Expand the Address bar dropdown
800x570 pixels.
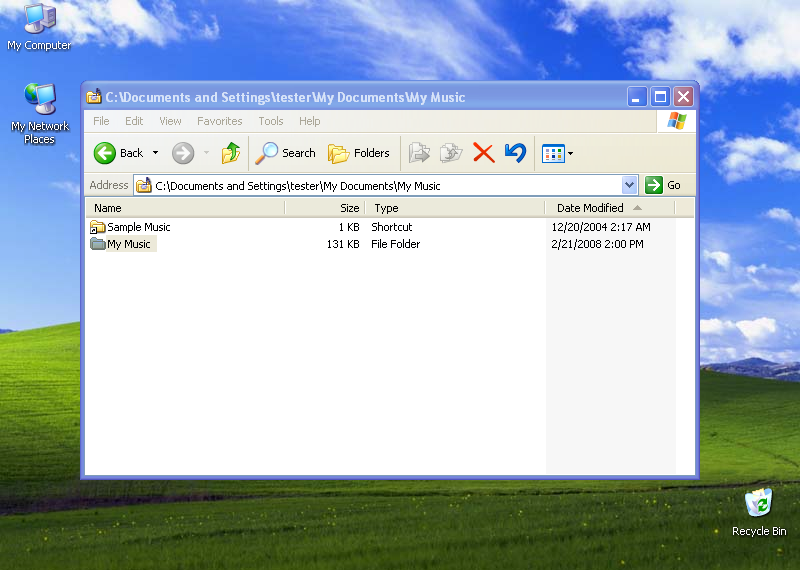[630, 185]
